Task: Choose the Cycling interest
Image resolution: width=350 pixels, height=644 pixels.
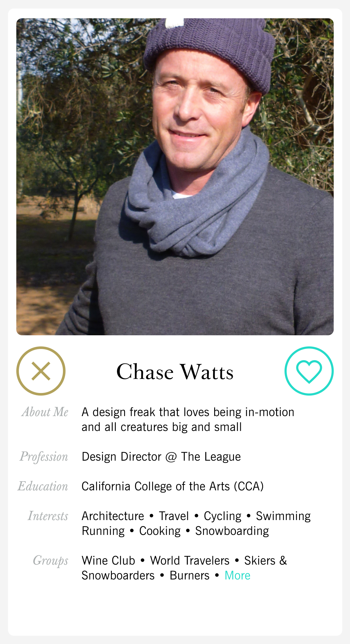Action: [x=222, y=516]
